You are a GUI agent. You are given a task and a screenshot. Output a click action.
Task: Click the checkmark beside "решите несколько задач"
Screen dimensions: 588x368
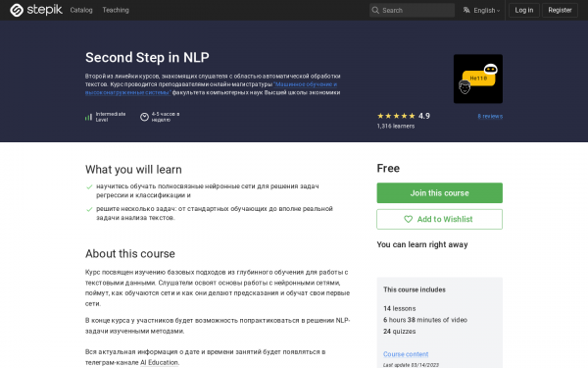[89, 209]
